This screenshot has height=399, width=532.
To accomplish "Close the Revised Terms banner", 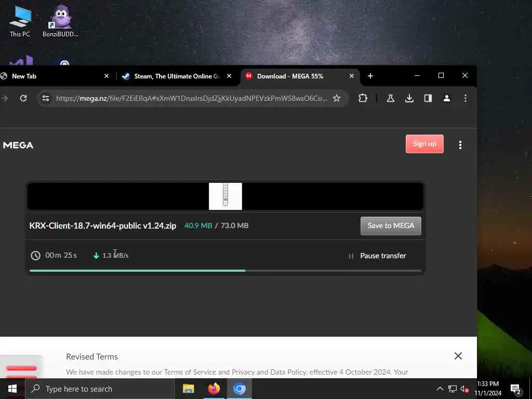I will click(x=458, y=356).
